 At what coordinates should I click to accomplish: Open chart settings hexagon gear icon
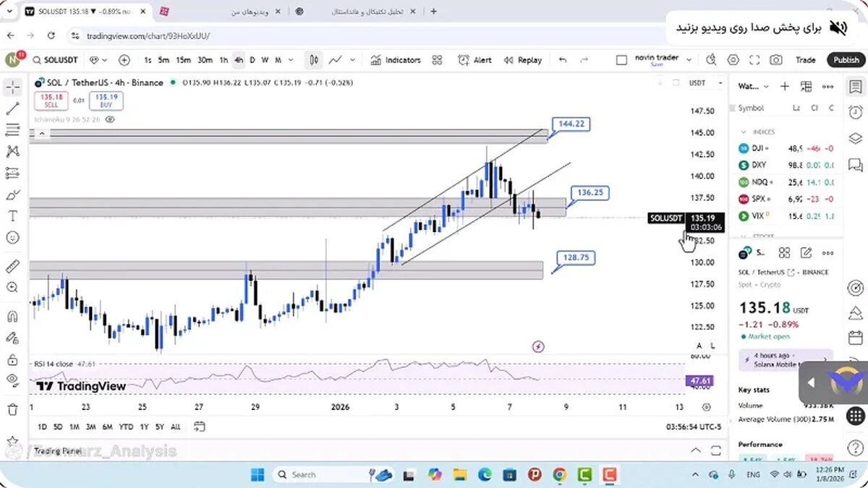(733, 60)
